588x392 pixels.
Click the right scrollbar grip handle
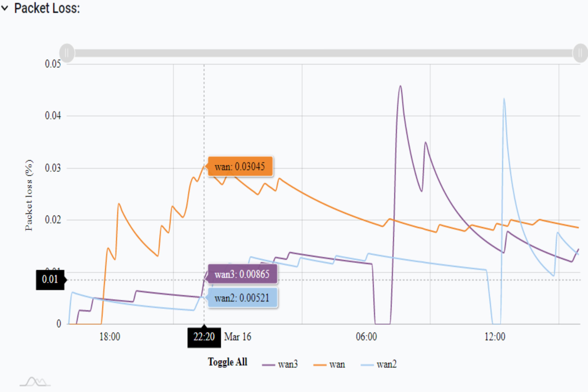tap(580, 53)
